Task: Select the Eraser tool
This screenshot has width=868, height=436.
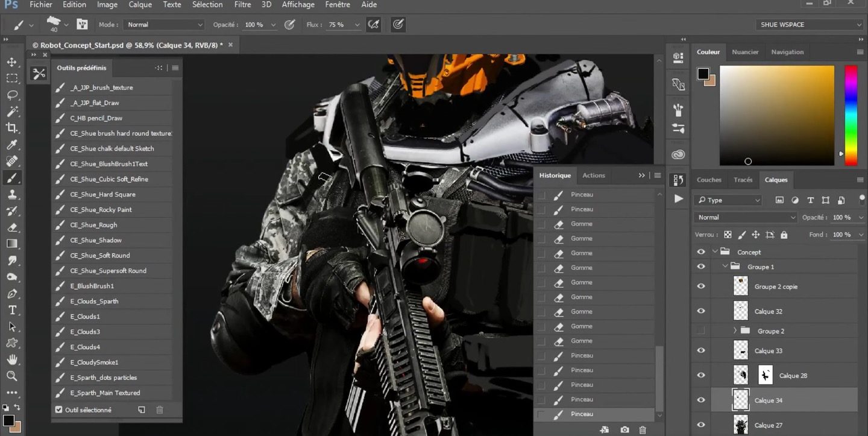Action: [x=11, y=227]
